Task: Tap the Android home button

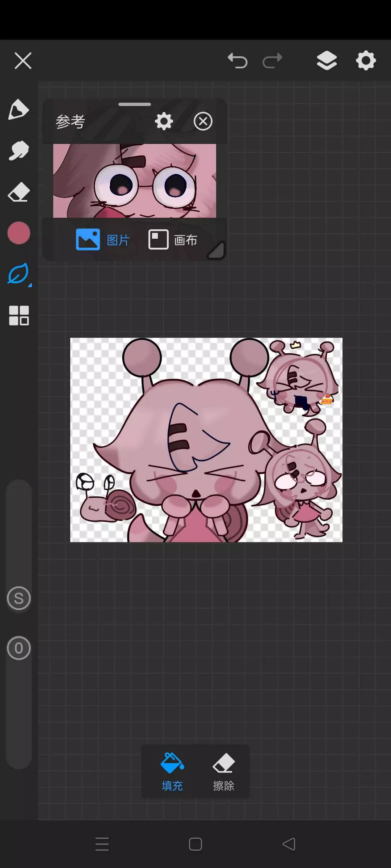Action: click(195, 844)
